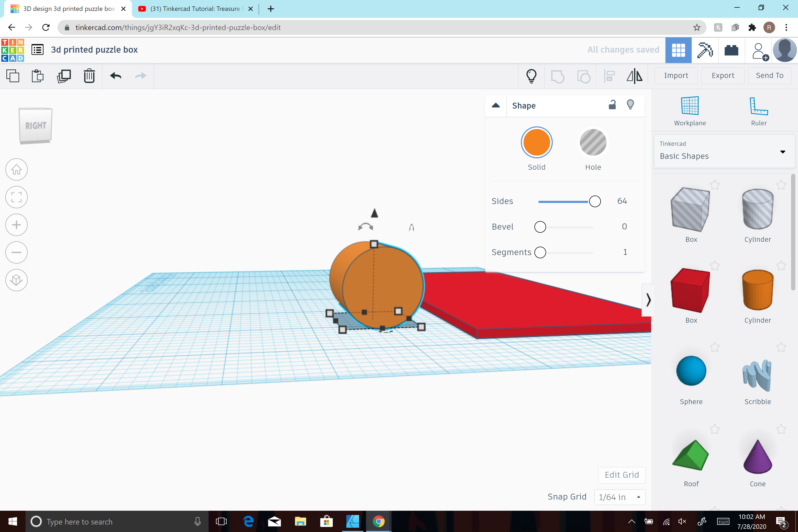Click the Import button
The image size is (798, 532).
(x=676, y=76)
